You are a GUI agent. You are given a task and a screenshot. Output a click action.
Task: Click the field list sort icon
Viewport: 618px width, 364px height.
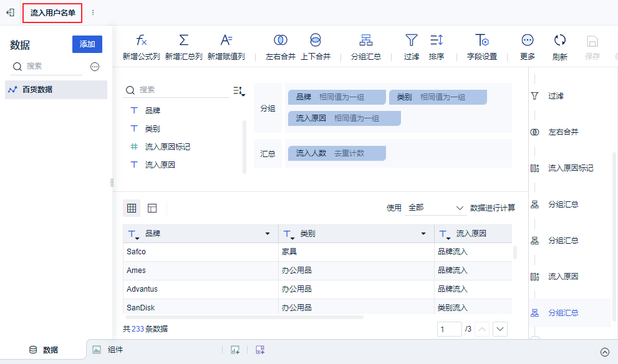click(x=239, y=92)
